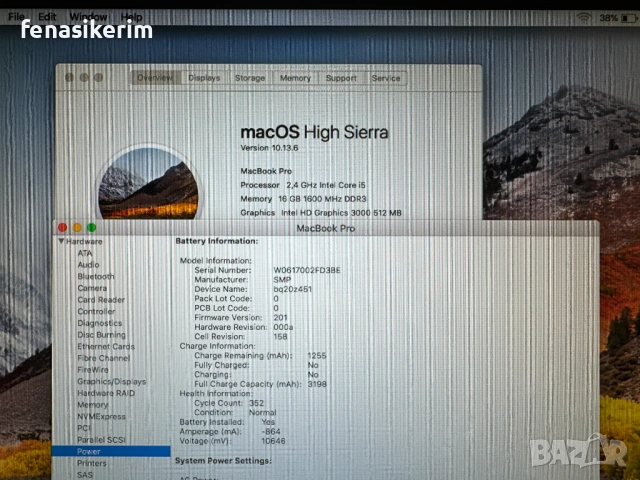Close the MacBook Pro System Information window
The height and width of the screenshot is (480, 640).
tap(62, 228)
